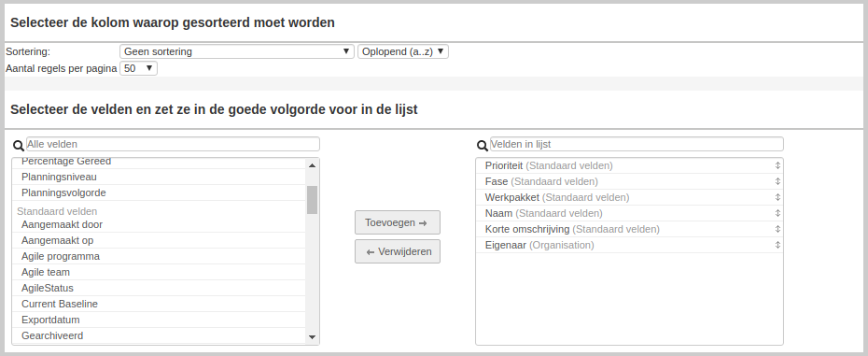
Task: Focus the Velden in lijst search field
Action: coord(637,144)
